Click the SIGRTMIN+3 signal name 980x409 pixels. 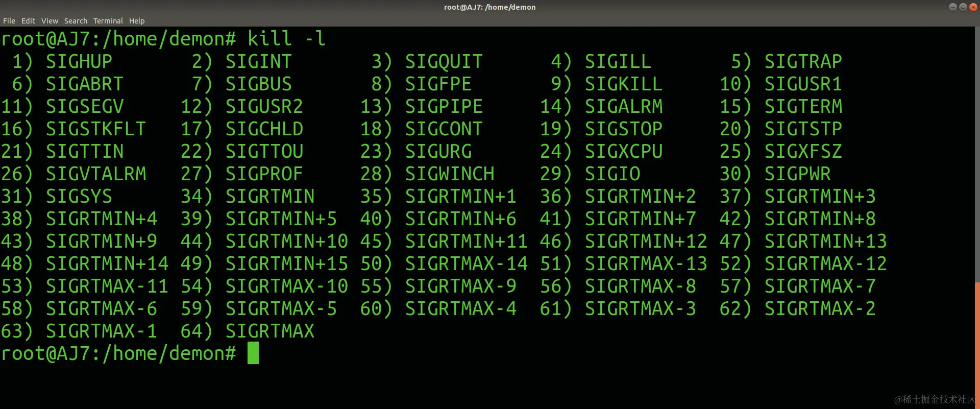coord(820,196)
